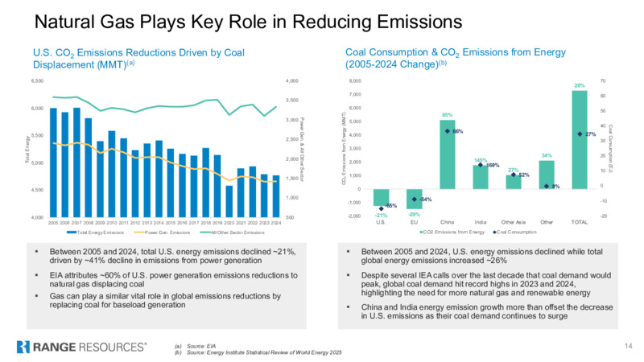Click the 'Coal Consumption' legend entry

(514, 232)
